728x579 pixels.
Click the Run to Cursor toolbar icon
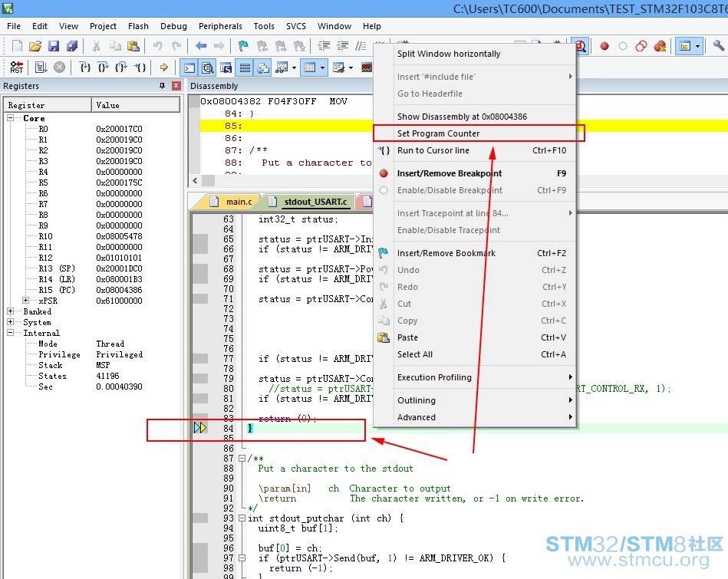pyautogui.click(x=140, y=67)
